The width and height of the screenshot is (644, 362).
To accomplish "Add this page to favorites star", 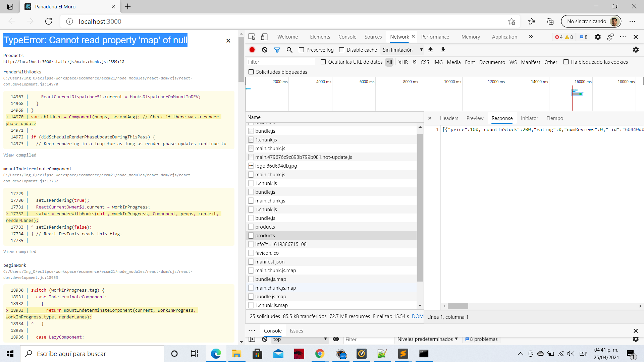I will (512, 21).
